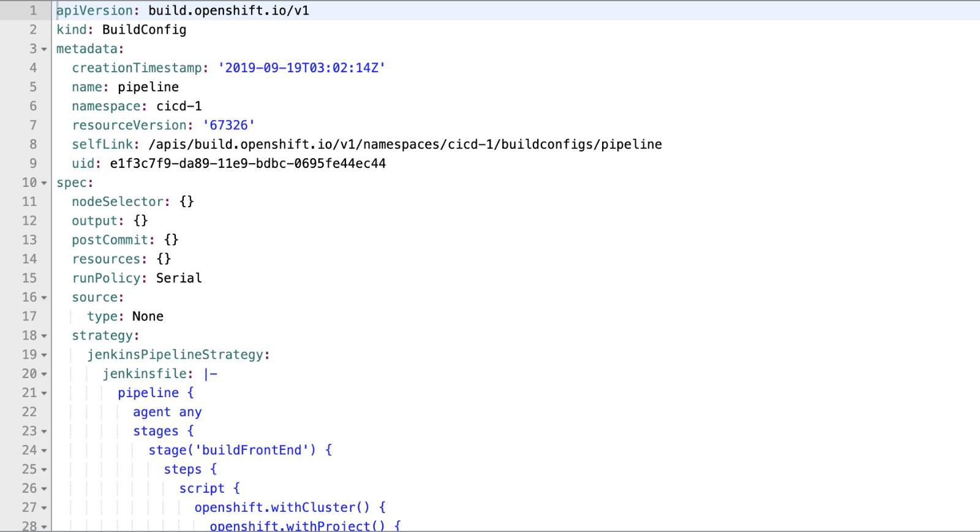Viewport: 980px width, 532px height.
Task: Fold jenkinsPipelineStrategy on line 19
Action: [x=44, y=355]
